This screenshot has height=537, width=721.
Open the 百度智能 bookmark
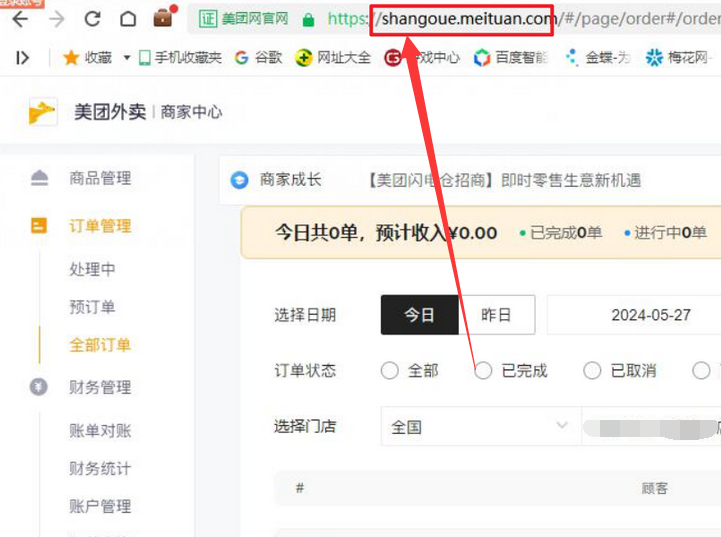511,57
